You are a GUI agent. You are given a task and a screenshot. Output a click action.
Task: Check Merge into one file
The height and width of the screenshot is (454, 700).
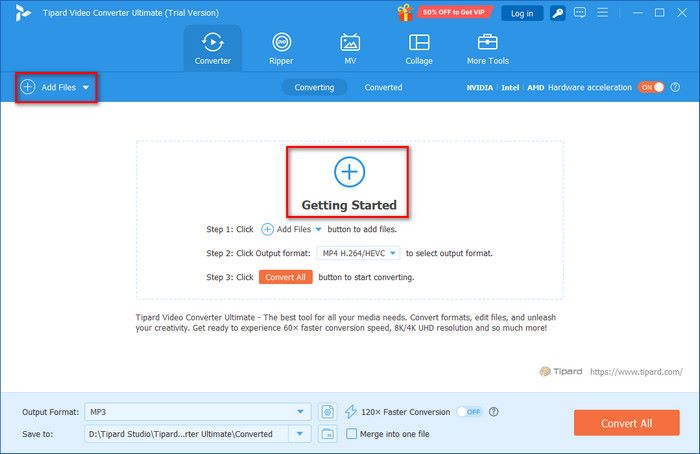coord(351,433)
